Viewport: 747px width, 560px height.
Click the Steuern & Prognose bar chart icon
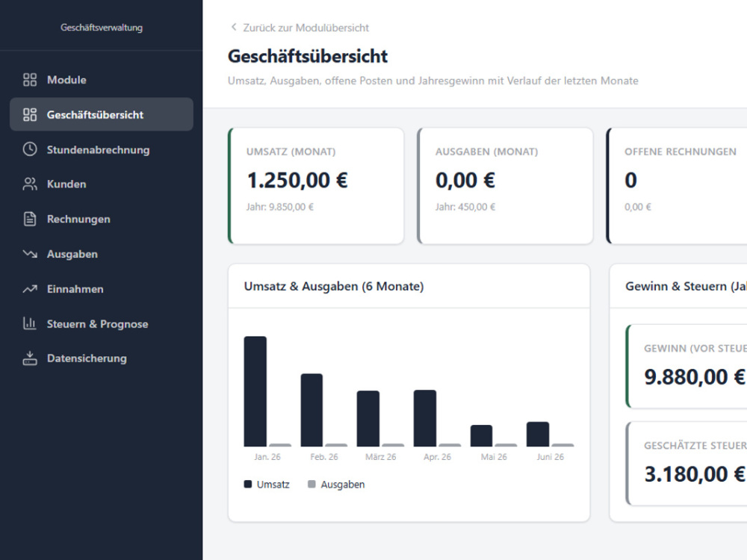30,323
